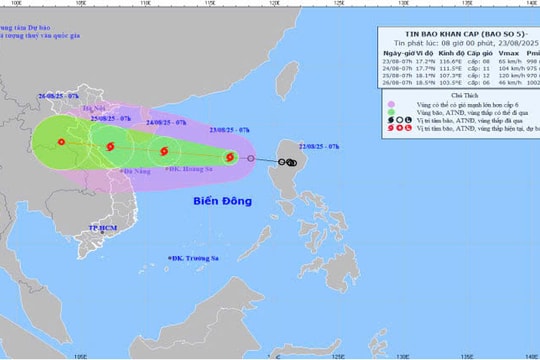Click the storm symbol at the 23/08/25 forecast position
This screenshot has width=540, height=360.
click(230, 157)
